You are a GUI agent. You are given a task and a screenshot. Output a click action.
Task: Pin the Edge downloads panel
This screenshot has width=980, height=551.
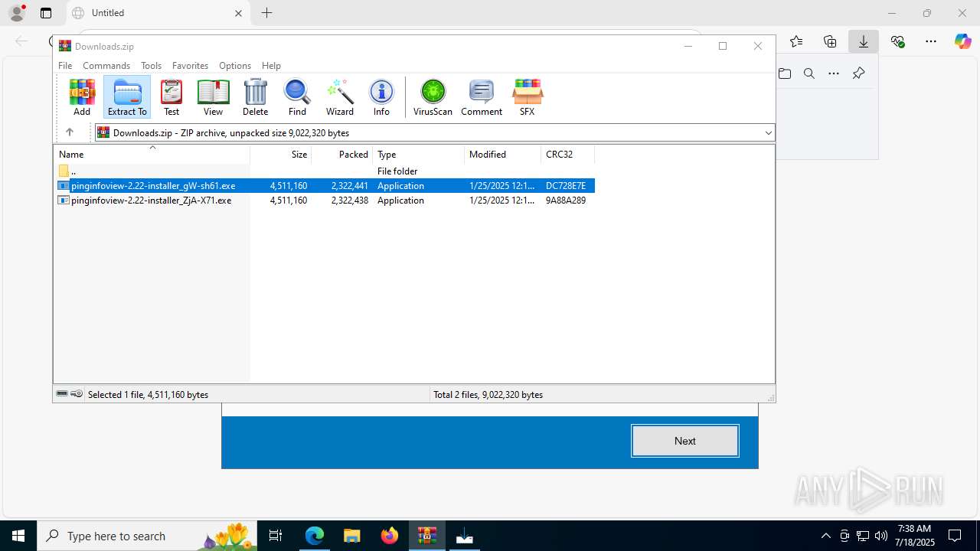click(858, 73)
